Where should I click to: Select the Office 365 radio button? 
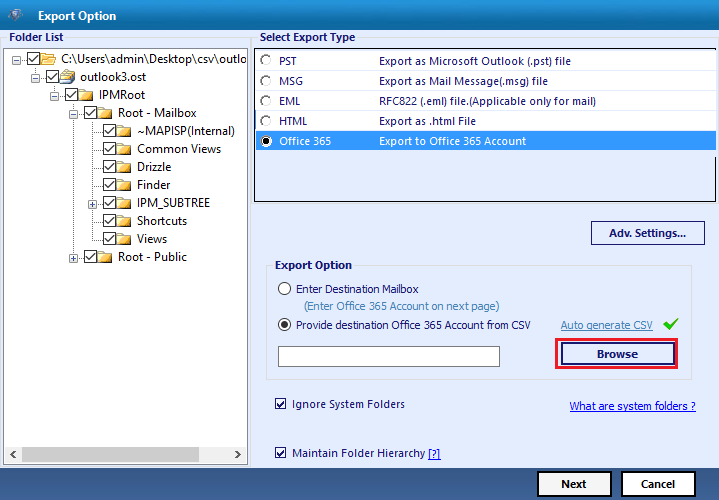click(x=266, y=141)
